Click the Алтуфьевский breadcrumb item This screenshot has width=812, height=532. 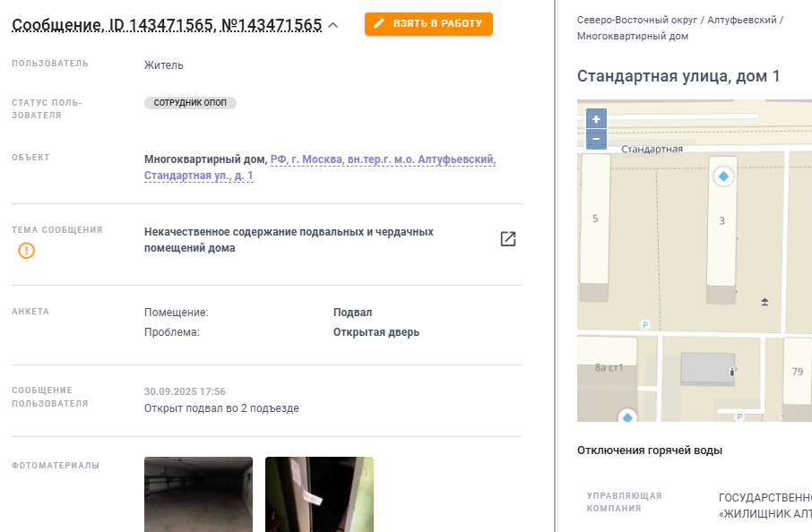pos(742,20)
